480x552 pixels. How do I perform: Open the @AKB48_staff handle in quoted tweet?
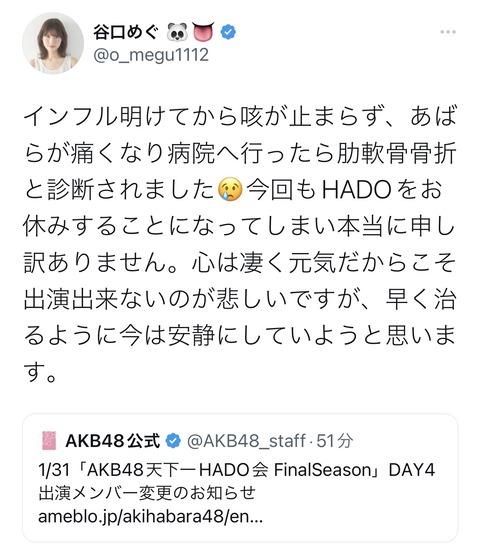tap(246, 441)
